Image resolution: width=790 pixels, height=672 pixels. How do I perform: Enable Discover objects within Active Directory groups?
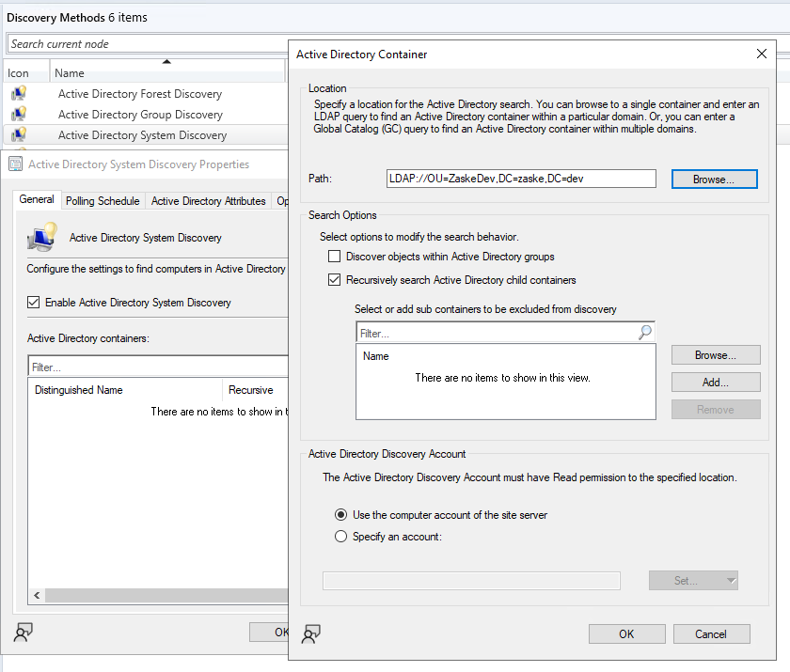click(x=334, y=256)
